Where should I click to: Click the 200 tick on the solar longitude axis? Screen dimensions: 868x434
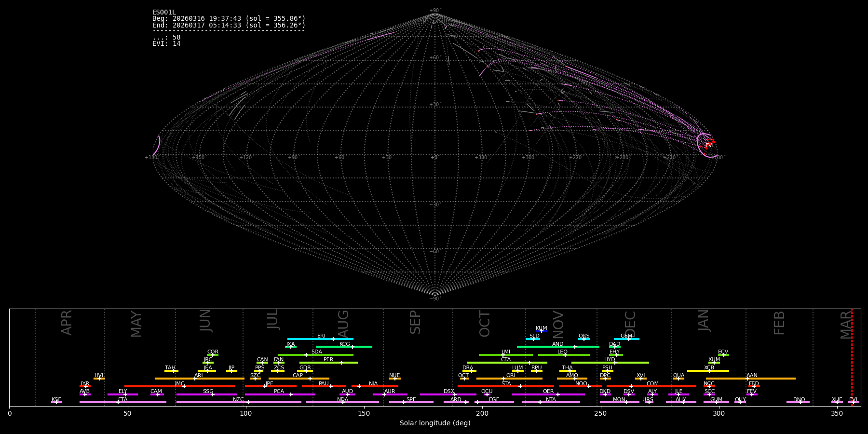click(x=482, y=413)
